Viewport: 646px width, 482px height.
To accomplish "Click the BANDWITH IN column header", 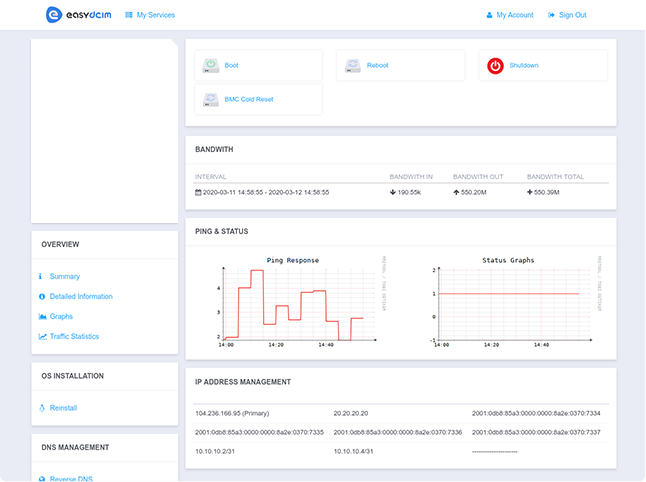I will (x=411, y=177).
